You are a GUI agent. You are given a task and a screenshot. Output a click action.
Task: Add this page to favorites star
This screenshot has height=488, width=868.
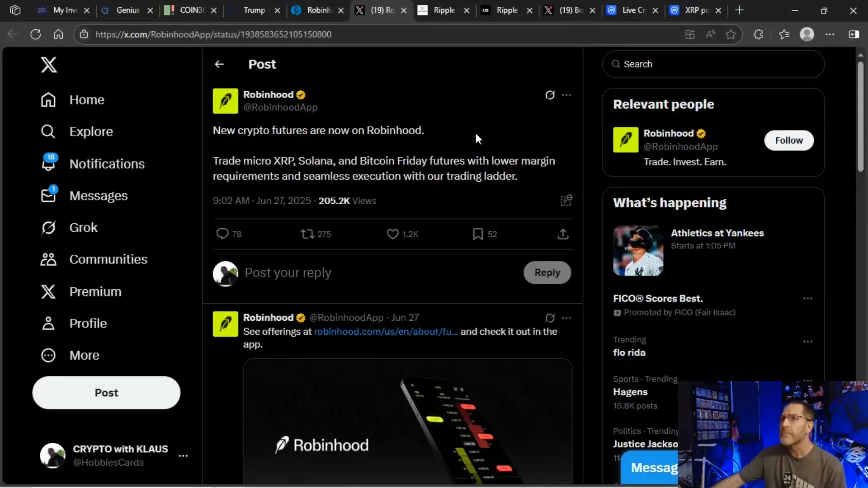[x=731, y=34]
